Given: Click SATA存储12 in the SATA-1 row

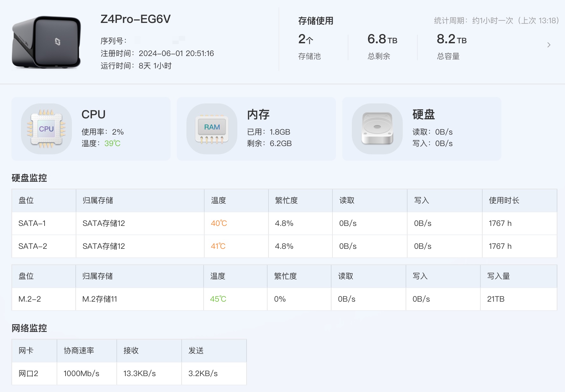Looking at the screenshot, I should pos(104,223).
